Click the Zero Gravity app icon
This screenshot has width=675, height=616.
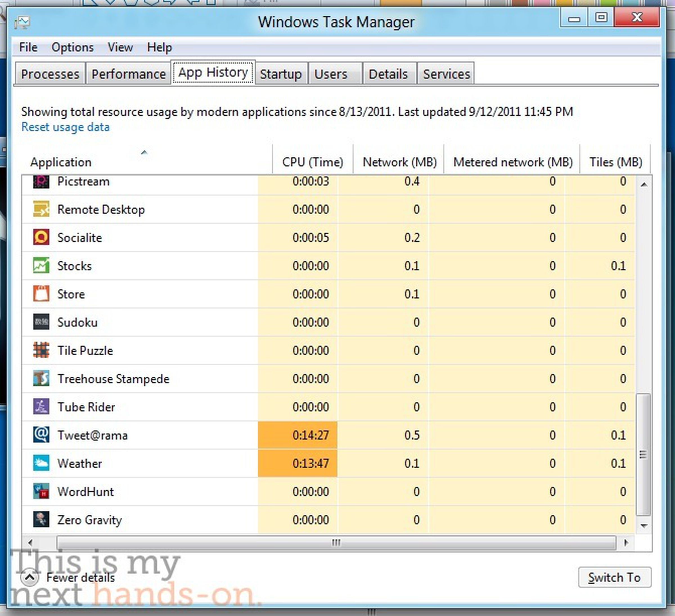click(x=41, y=520)
